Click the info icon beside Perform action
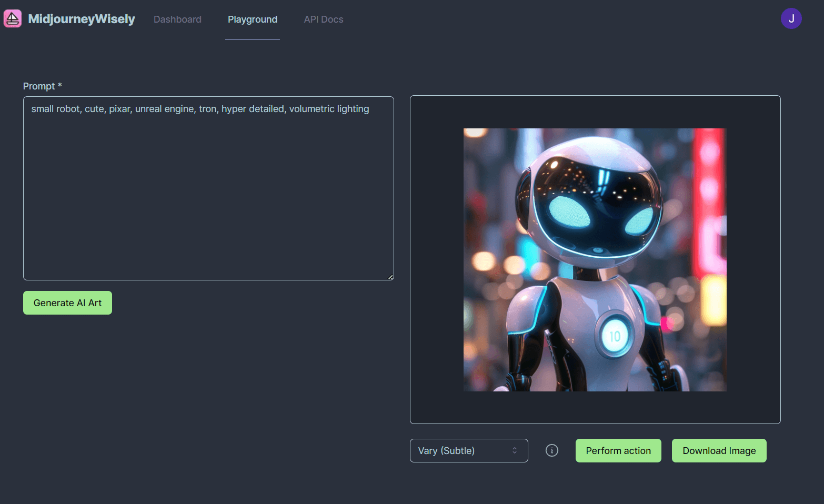824x504 pixels. [x=551, y=450]
